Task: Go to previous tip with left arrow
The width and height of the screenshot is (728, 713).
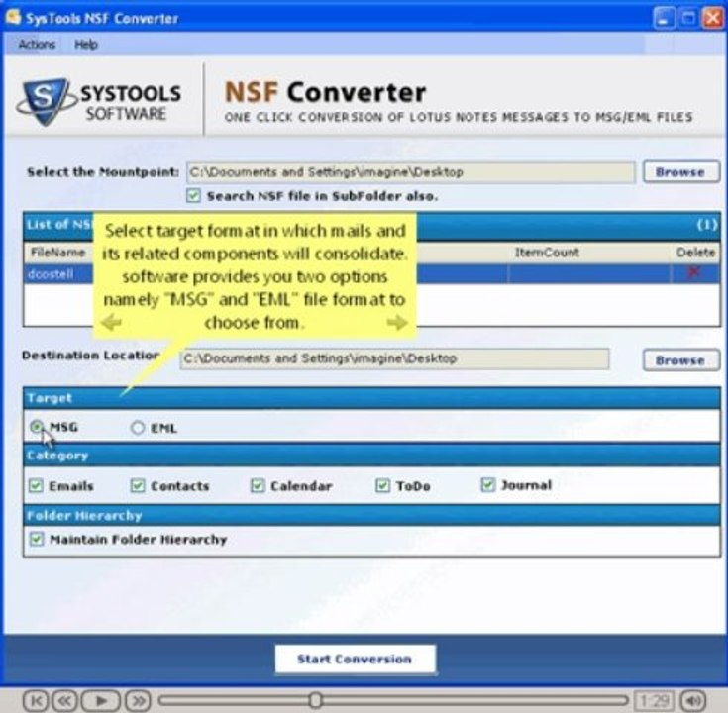Action: coord(111,322)
